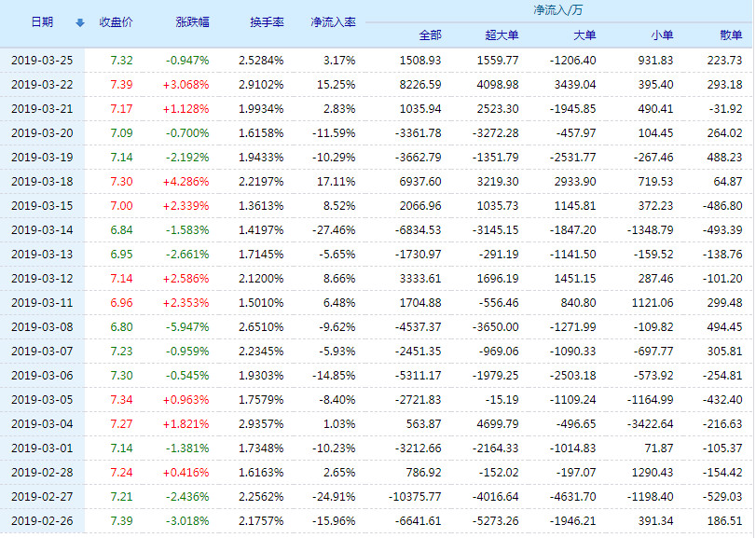Viewport: 756px width, 538px height.
Task: Sort by the 日期 column header
Action: click(x=41, y=21)
